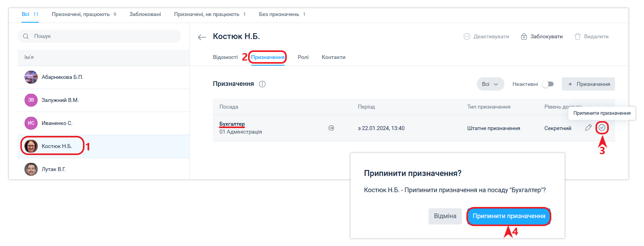644x246 pixels.
Task: Click the checkmark circle to terminate appointment
Action: (602, 128)
